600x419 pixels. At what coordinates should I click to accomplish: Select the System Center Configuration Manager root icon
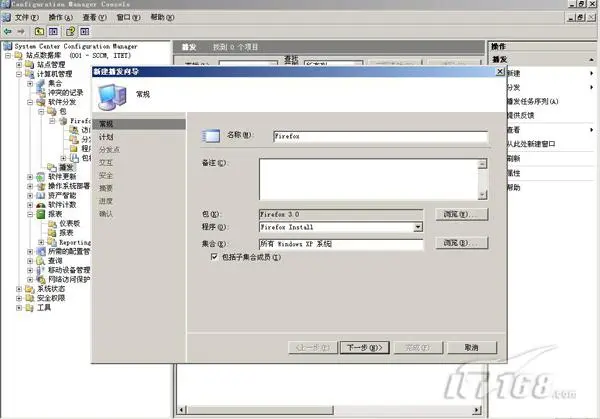(8, 46)
